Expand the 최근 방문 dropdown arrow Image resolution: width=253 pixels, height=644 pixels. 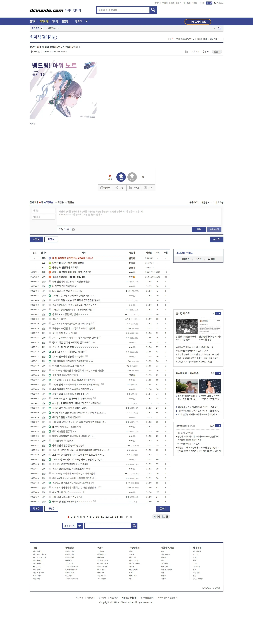42,28
